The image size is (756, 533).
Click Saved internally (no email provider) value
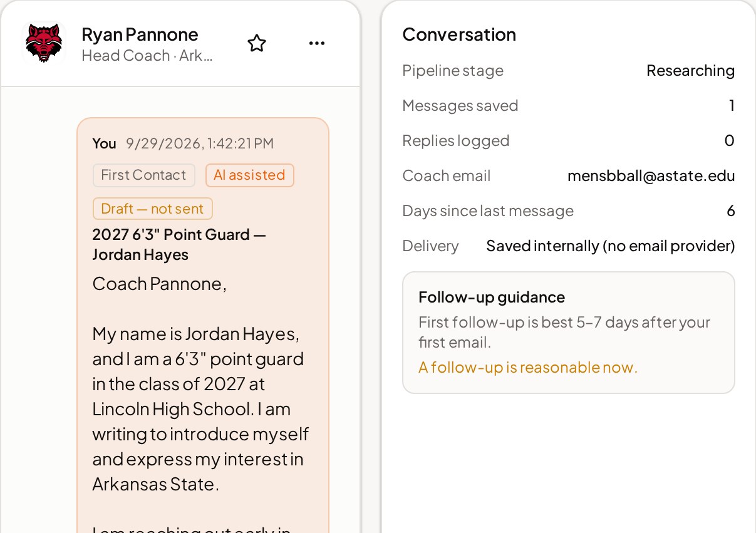[611, 246]
